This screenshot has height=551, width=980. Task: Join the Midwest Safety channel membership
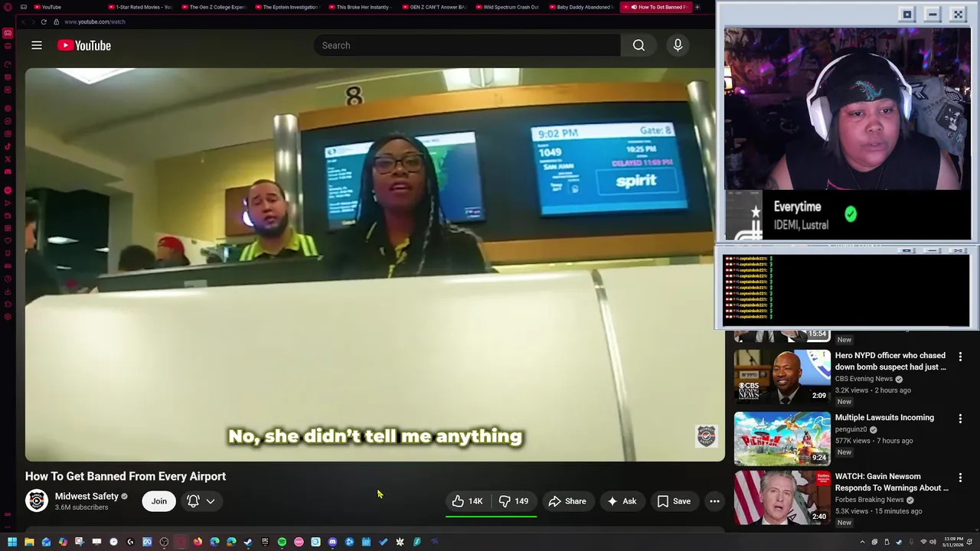[x=158, y=501]
